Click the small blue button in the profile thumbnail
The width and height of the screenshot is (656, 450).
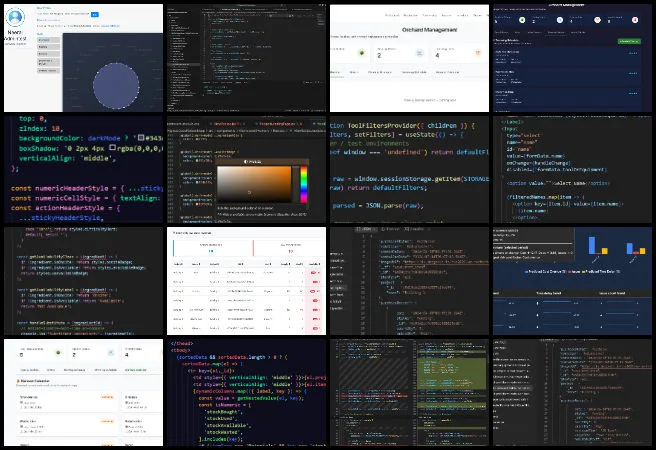click(95, 14)
